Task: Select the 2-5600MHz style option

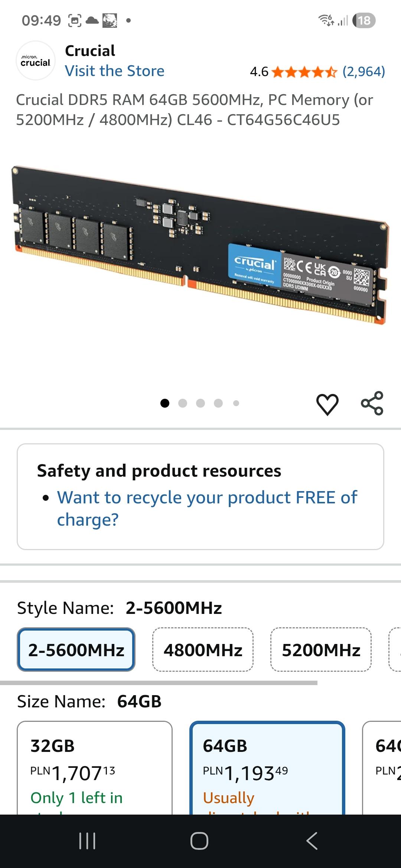Action: (x=76, y=650)
